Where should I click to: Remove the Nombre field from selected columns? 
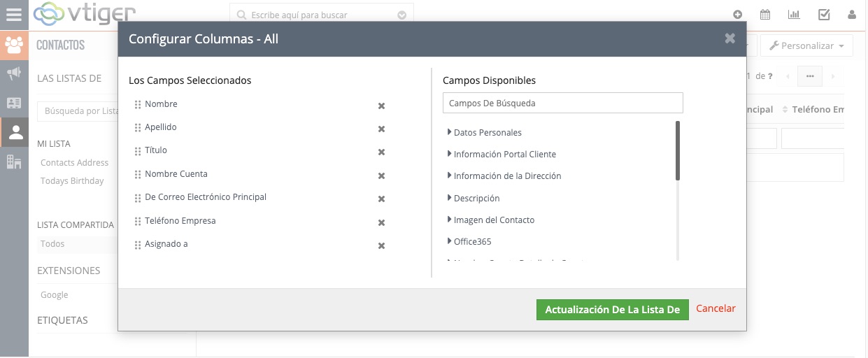point(381,106)
